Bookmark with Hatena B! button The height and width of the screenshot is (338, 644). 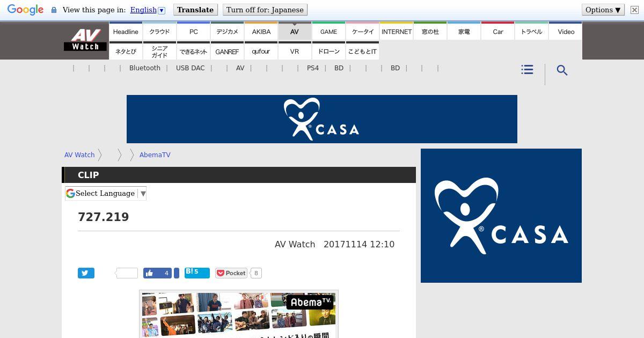(x=197, y=273)
